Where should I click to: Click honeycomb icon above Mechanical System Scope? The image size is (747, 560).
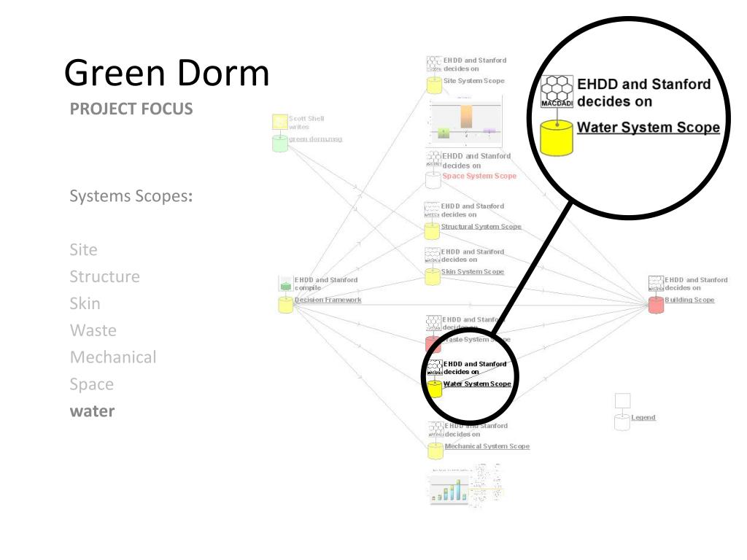coord(436,429)
